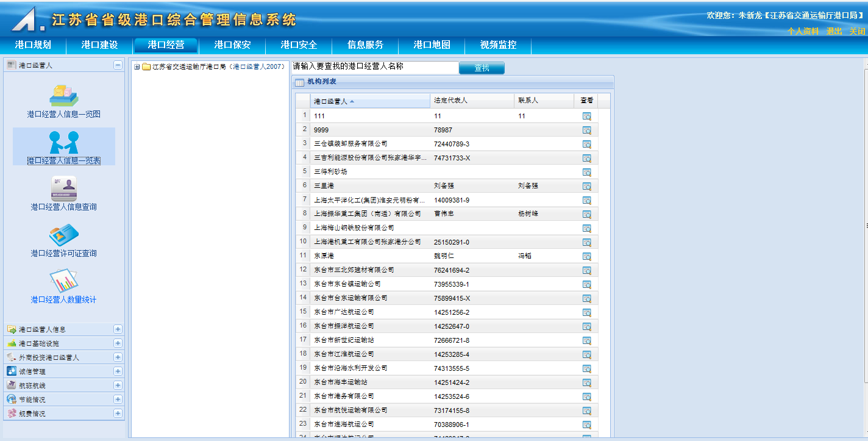Click view icon for row 1 (111)
Screen dimensions: 868x441
tap(586, 116)
